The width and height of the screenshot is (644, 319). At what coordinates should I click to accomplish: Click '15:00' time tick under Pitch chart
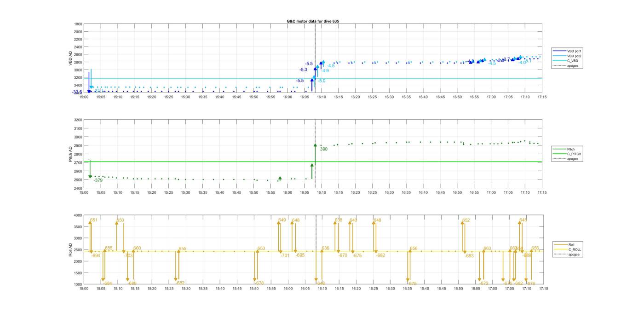(84, 192)
